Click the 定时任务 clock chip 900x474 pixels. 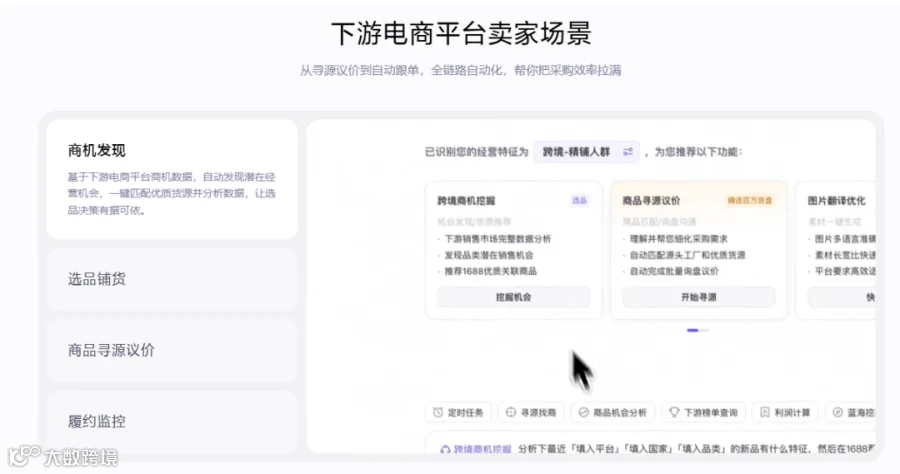[x=458, y=412]
